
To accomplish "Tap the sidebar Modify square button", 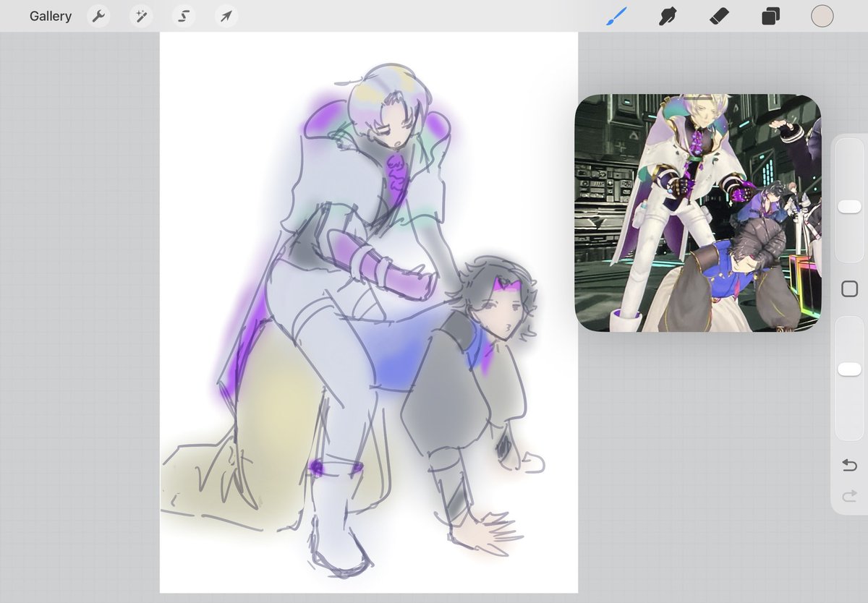I will pyautogui.click(x=850, y=289).
